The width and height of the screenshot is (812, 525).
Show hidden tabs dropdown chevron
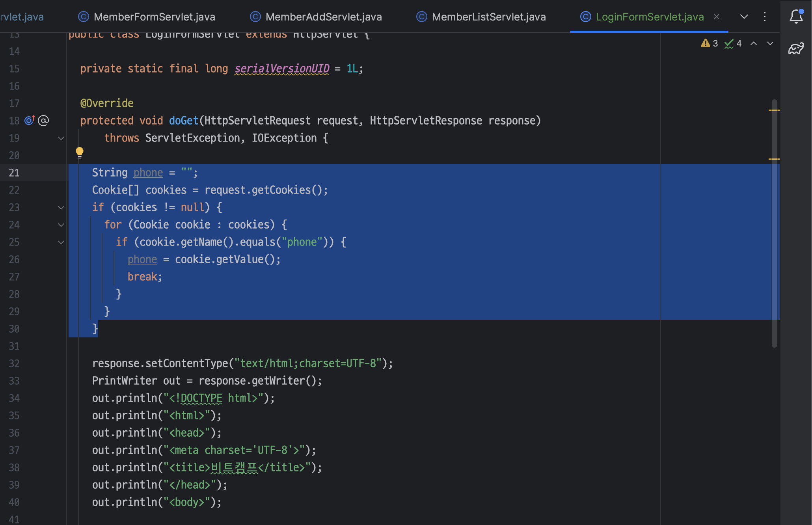(744, 17)
